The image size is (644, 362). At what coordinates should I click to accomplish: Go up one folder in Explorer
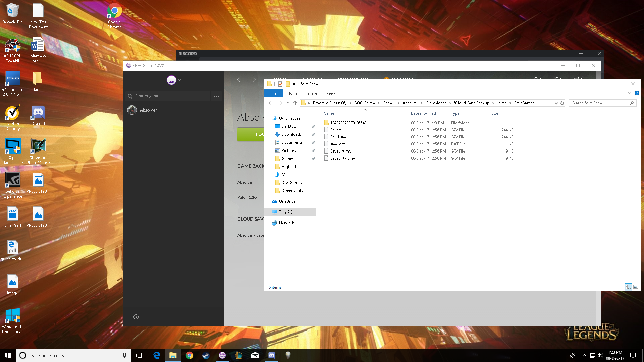click(295, 103)
